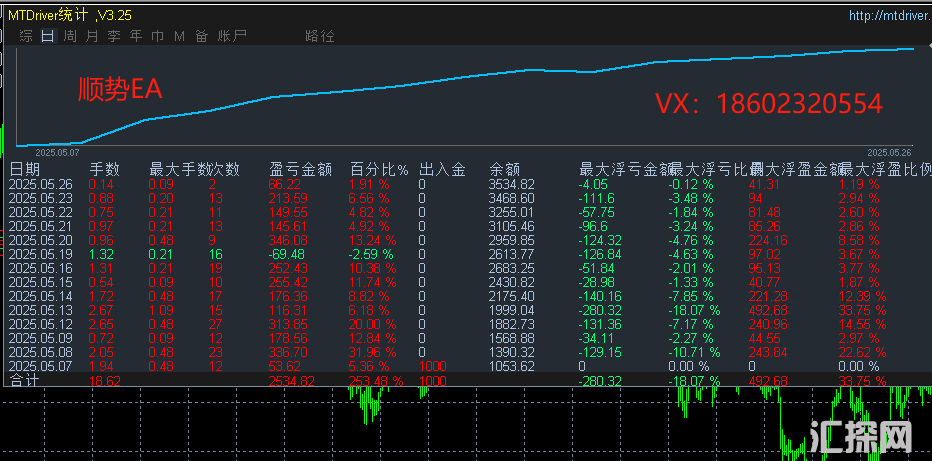Click the 346.08 profit amount

[x=288, y=240]
